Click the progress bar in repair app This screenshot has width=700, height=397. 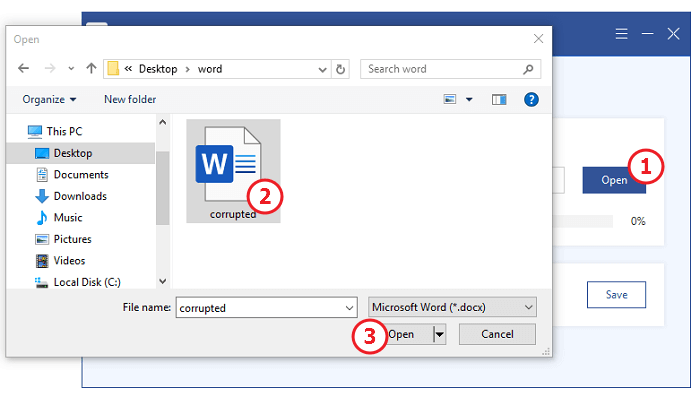(583, 221)
